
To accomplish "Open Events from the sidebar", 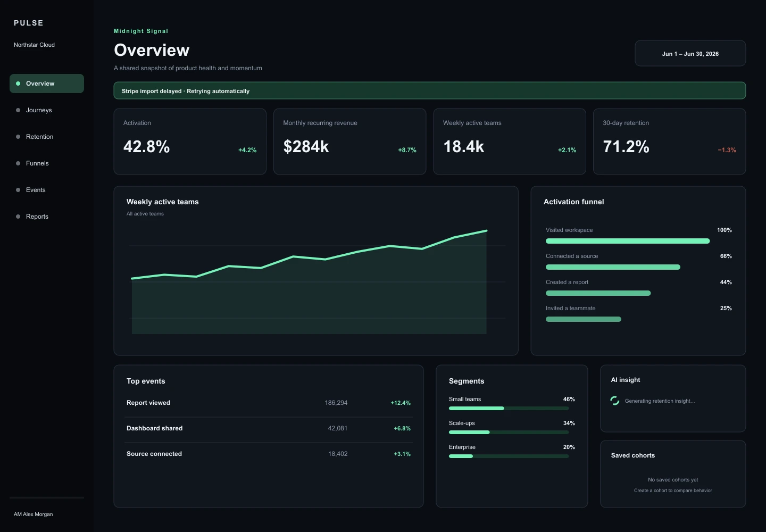I will pyautogui.click(x=47, y=190).
